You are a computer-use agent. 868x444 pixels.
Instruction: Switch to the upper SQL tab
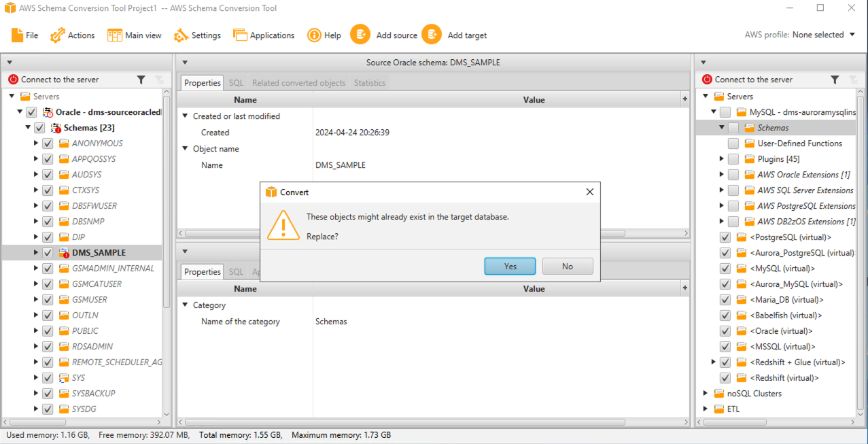click(236, 83)
